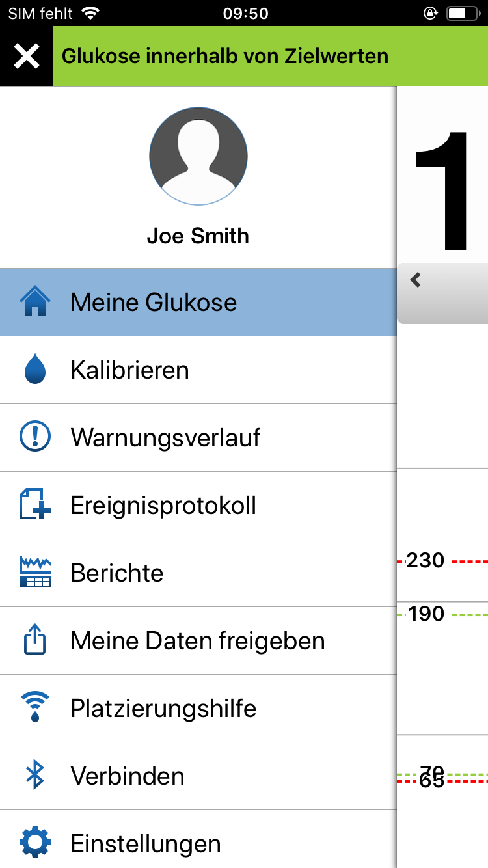Open the Warnungsverlauf menu entry

pyautogui.click(x=165, y=438)
